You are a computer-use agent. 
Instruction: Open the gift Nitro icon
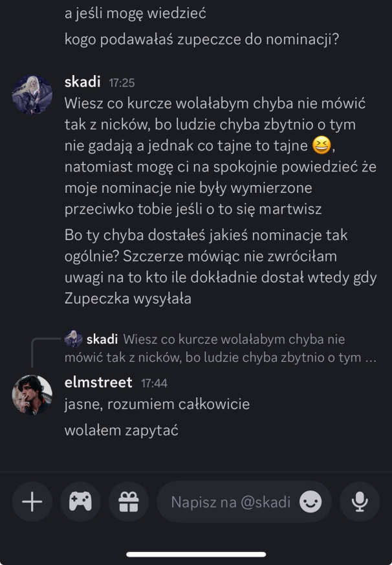(x=129, y=502)
